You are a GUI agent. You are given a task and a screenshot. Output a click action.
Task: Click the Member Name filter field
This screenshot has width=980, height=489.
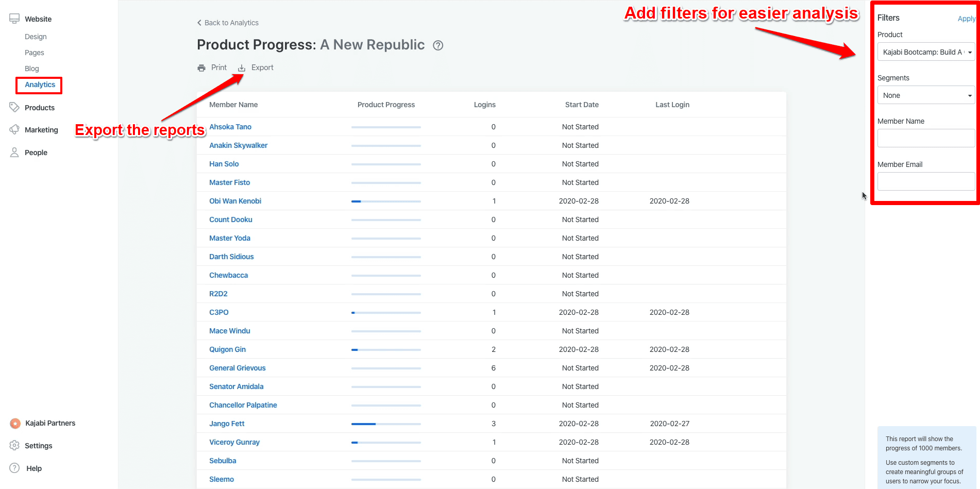pyautogui.click(x=926, y=138)
